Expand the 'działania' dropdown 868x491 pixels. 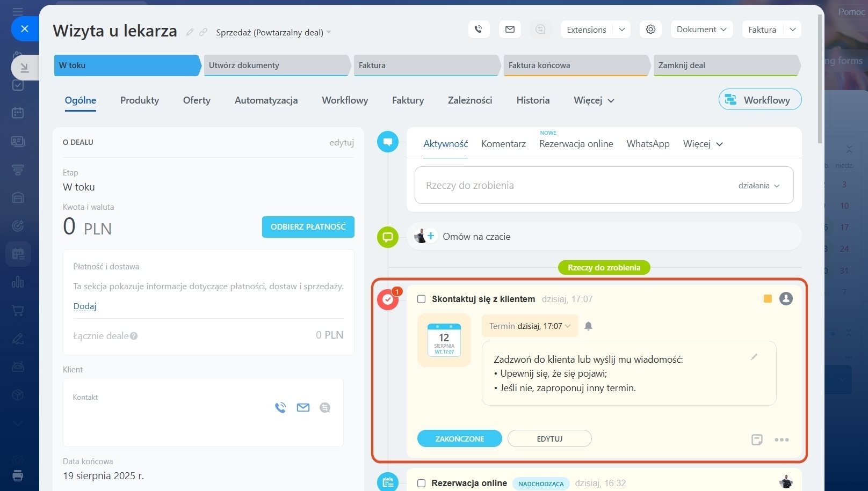point(758,186)
